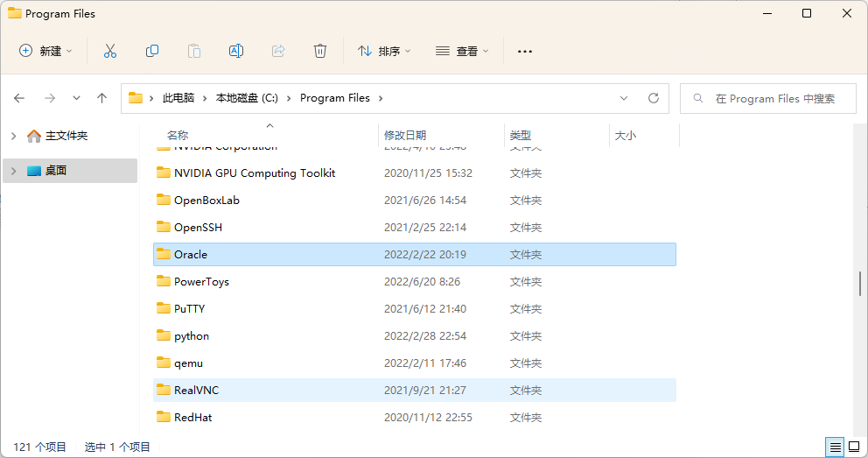Click chevron after 本地磁盘 (C:) breadcrumb
The height and width of the screenshot is (458, 868).
click(x=289, y=98)
